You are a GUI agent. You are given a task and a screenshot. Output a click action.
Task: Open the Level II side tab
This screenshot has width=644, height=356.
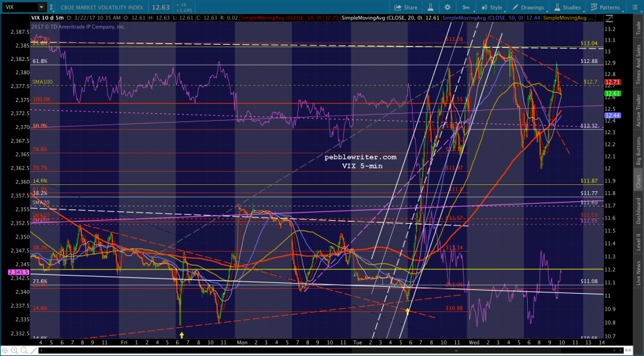coord(637,241)
